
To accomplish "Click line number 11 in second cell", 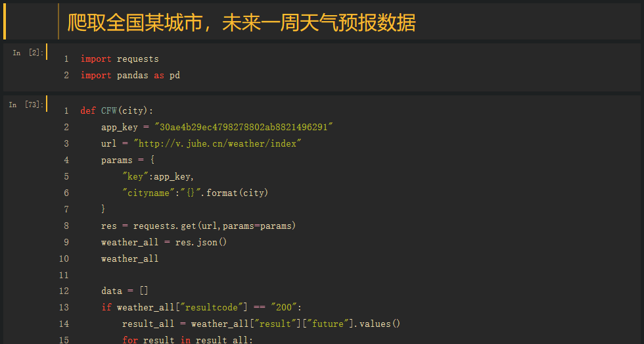I will [64, 275].
